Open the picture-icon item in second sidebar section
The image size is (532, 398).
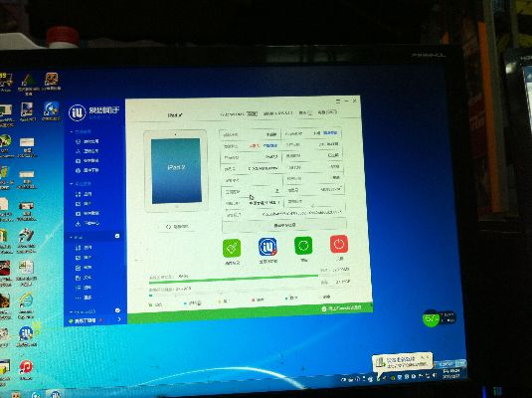pyautogui.click(x=84, y=204)
